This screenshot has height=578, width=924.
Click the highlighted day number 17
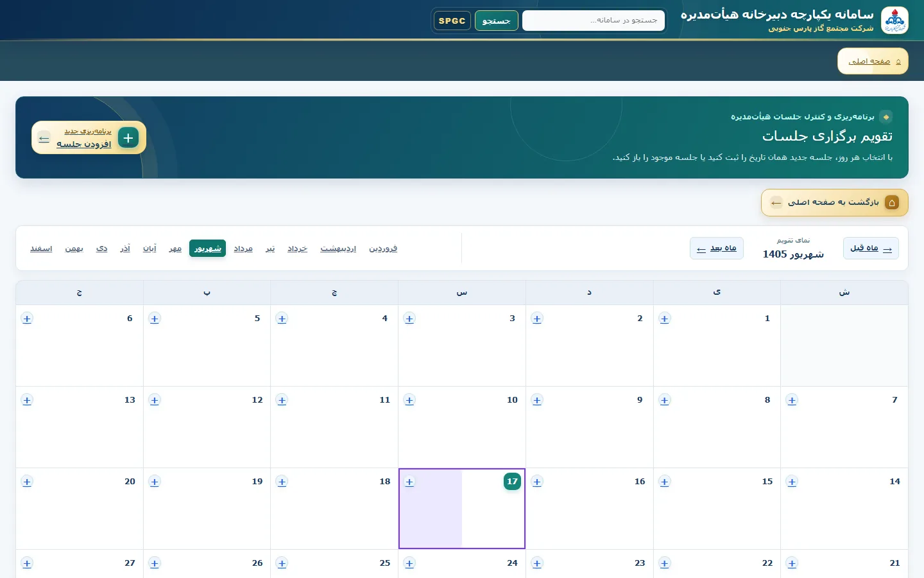coord(512,482)
